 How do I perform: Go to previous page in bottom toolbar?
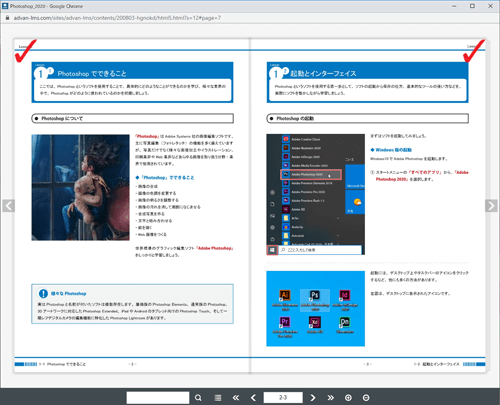[253, 398]
